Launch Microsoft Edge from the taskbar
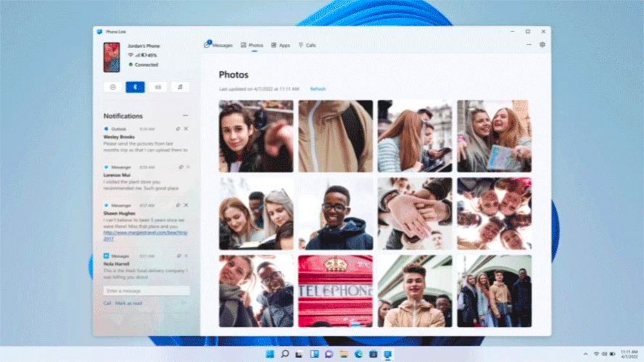This screenshot has height=362, width=644. (x=359, y=354)
